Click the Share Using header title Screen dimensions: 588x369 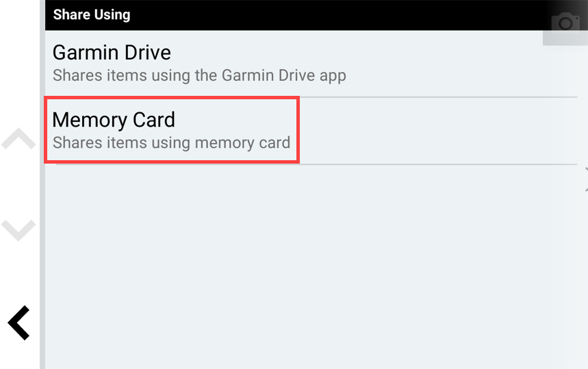pos(92,14)
